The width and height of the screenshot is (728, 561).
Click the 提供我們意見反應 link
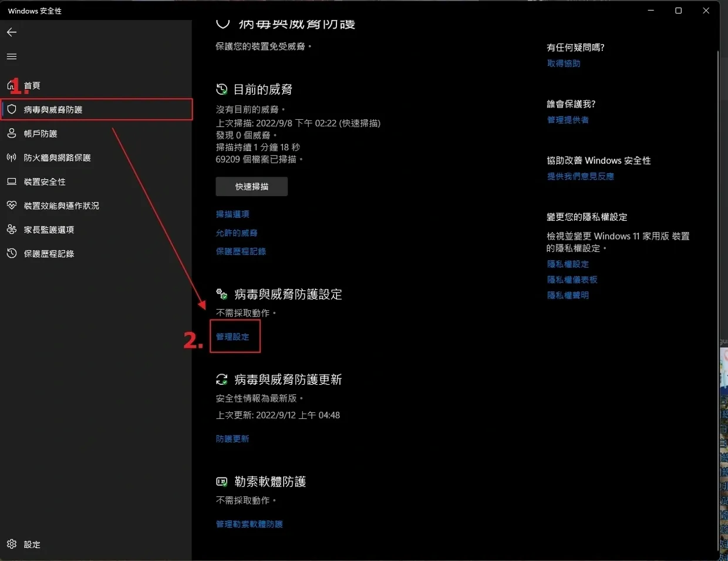pos(581,176)
